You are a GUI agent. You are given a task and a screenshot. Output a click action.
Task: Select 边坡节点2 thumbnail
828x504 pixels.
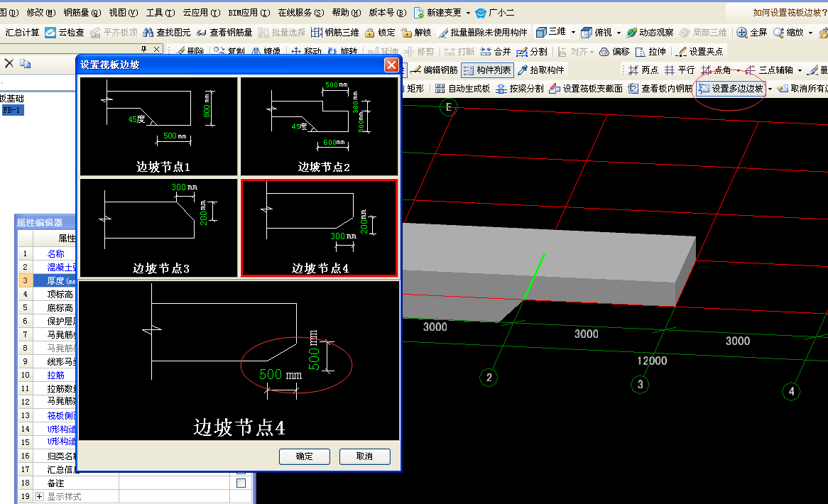pos(320,126)
